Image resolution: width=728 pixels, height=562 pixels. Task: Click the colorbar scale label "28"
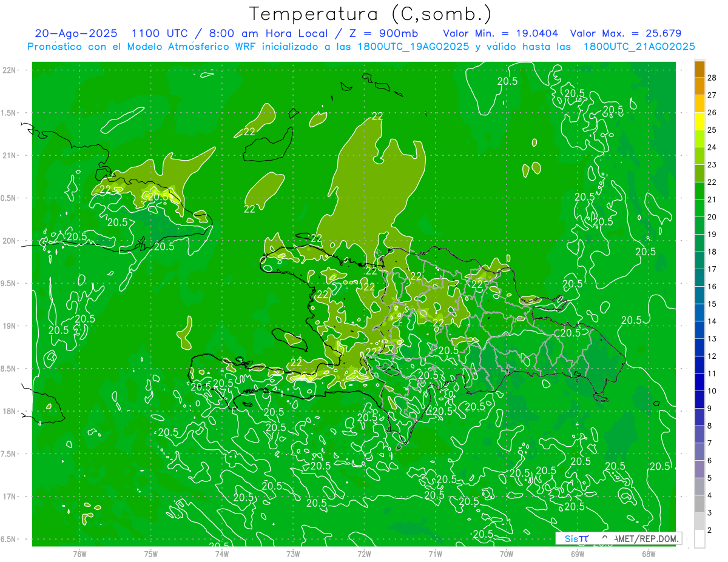tap(712, 78)
